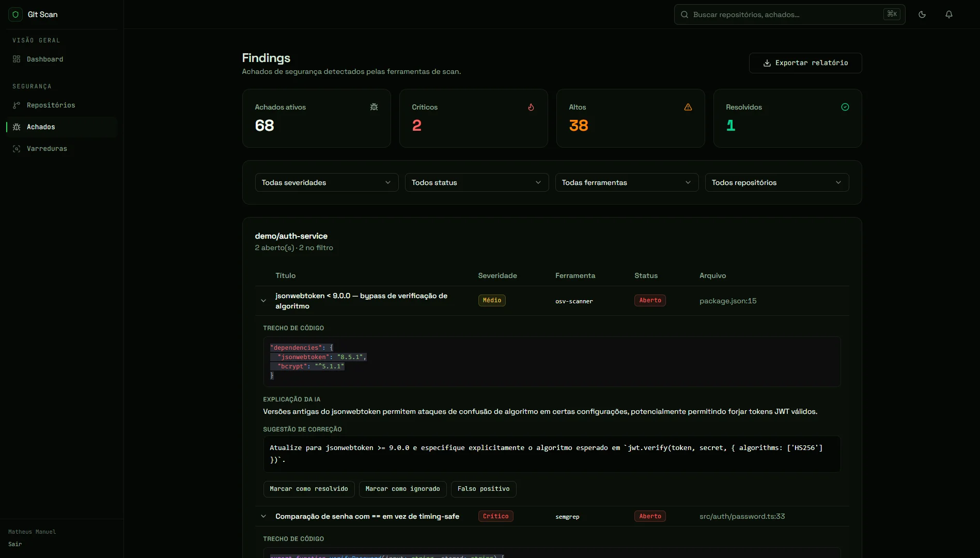
Task: Open notifications bell icon
Action: click(949, 14)
